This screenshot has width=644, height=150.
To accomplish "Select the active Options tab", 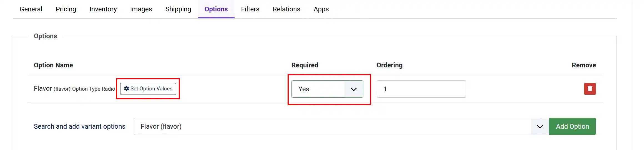I will pos(216,9).
